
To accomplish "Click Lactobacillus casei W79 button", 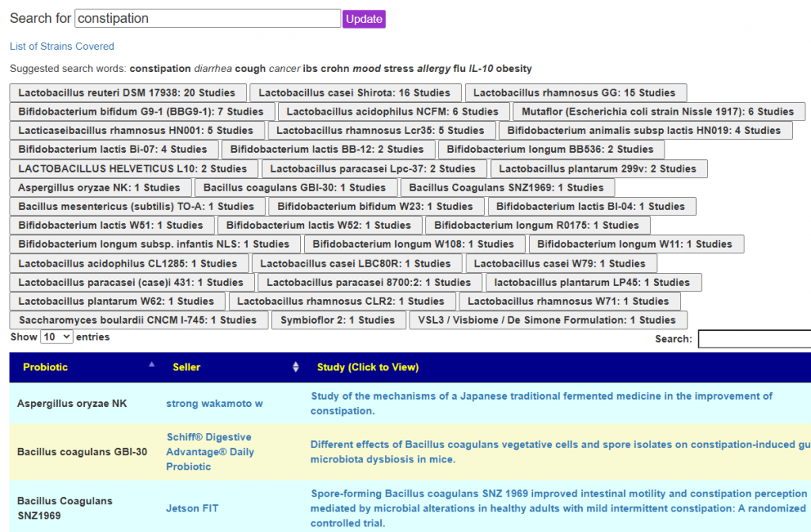I will [560, 264].
